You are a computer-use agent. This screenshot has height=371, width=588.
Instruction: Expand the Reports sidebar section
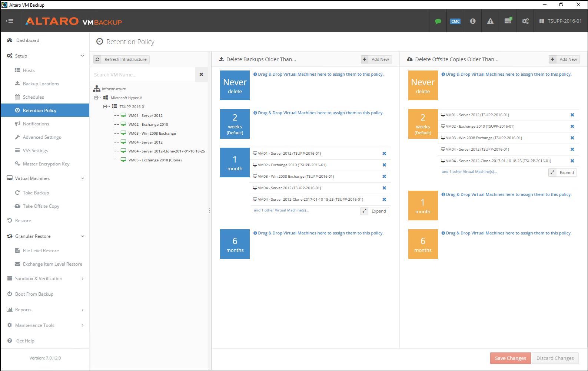pos(82,310)
